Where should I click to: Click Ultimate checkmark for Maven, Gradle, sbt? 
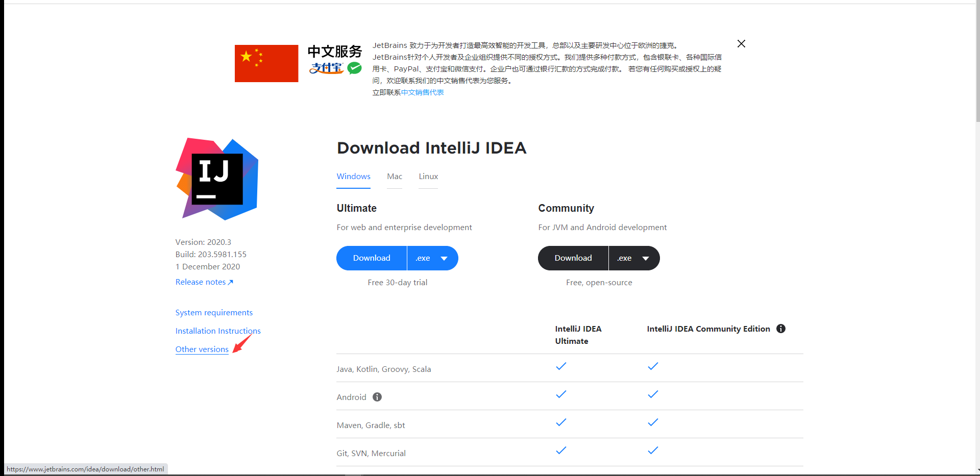point(561,422)
